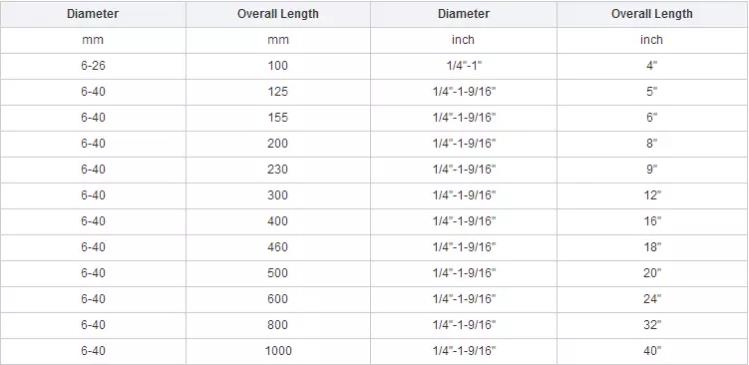Click the mm Overall Length column header
This screenshot has width=749, height=365.
[x=278, y=14]
